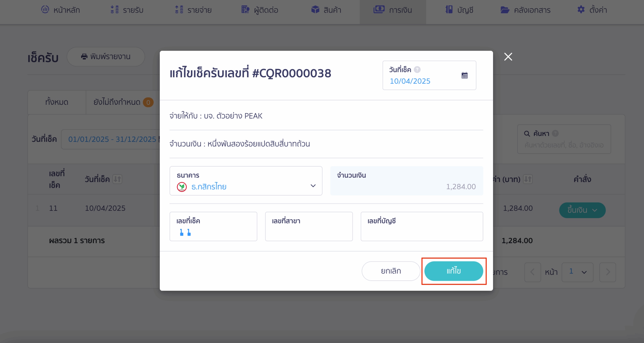Screen dimensions: 644x343
Task: Click the คลังเอกสาร folder icon
Action: (x=505, y=10)
